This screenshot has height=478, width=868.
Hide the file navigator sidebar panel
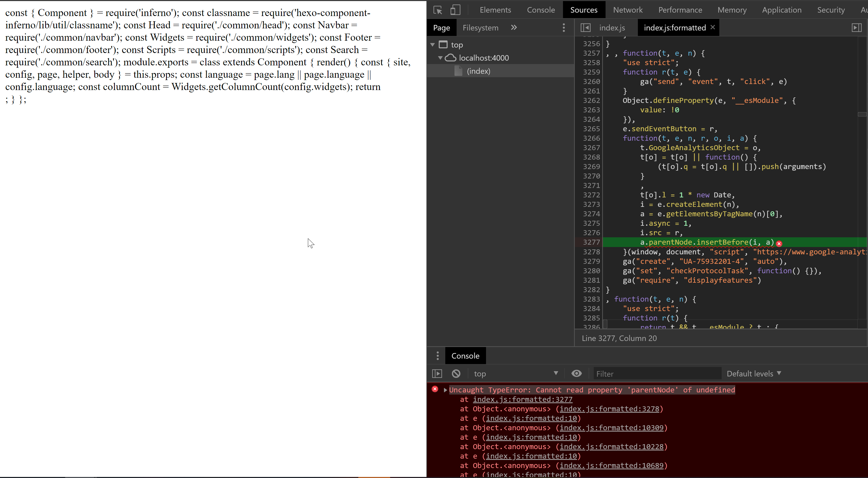[585, 28]
